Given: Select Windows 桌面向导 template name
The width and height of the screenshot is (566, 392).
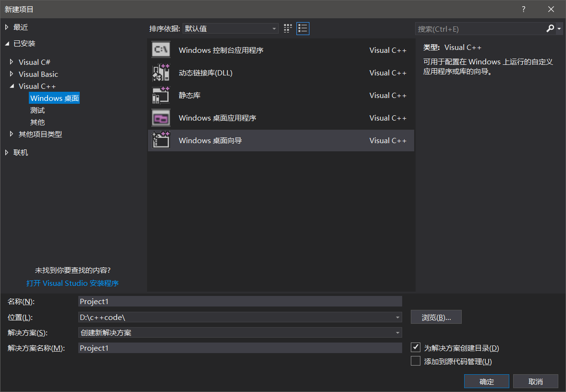Looking at the screenshot, I should [210, 140].
